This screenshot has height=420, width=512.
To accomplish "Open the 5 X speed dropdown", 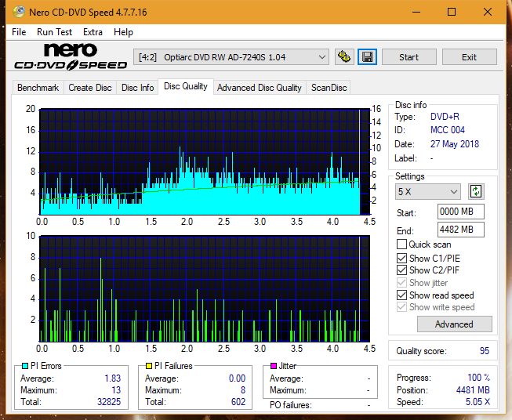I will tap(428, 191).
